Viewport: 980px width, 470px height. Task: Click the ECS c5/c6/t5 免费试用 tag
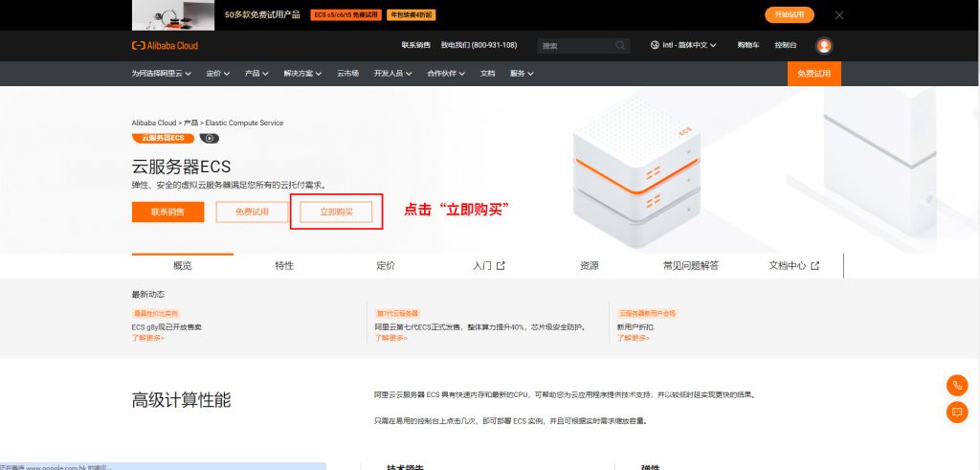coord(345,15)
